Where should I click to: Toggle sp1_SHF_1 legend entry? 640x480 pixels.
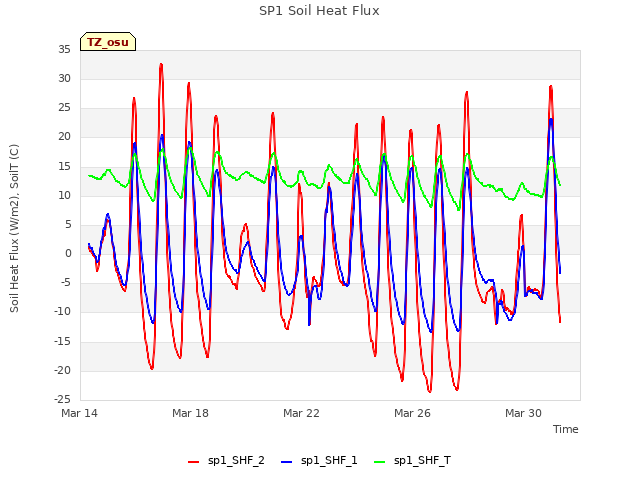319,461
